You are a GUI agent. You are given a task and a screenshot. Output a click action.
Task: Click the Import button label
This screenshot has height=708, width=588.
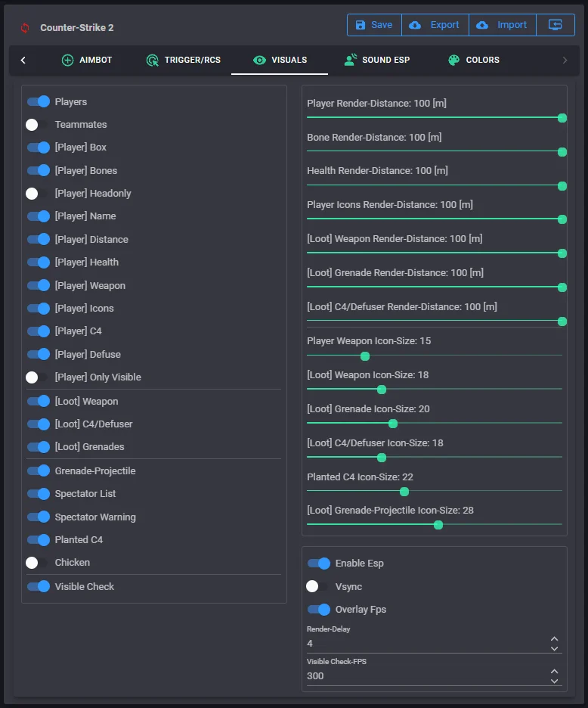pyautogui.click(x=512, y=25)
